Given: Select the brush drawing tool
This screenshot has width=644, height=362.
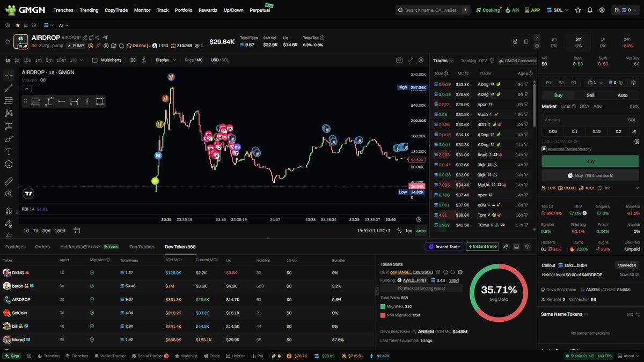Looking at the screenshot, I should pyautogui.click(x=9, y=139).
